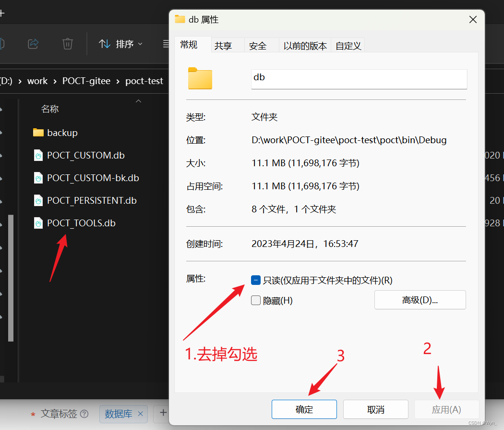Image resolution: width=504 pixels, height=430 pixels.
Task: Click the folder name field showing db
Action: 359,78
